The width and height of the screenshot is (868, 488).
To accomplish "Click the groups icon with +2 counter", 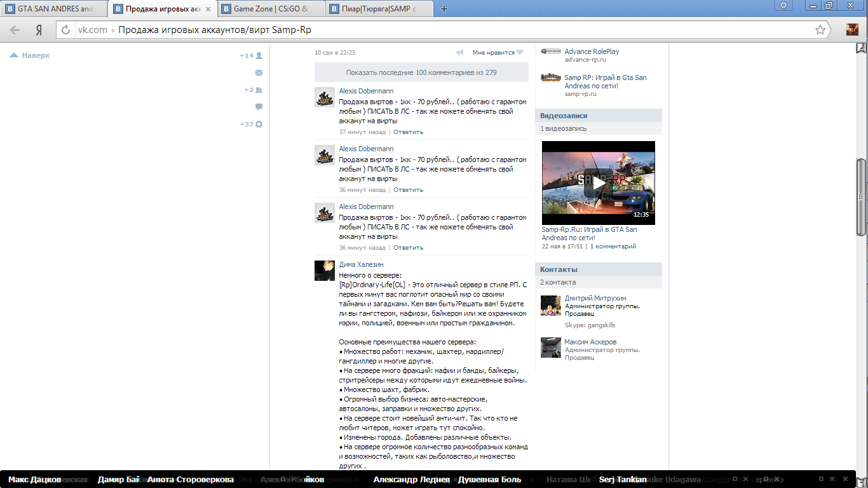I will [259, 90].
